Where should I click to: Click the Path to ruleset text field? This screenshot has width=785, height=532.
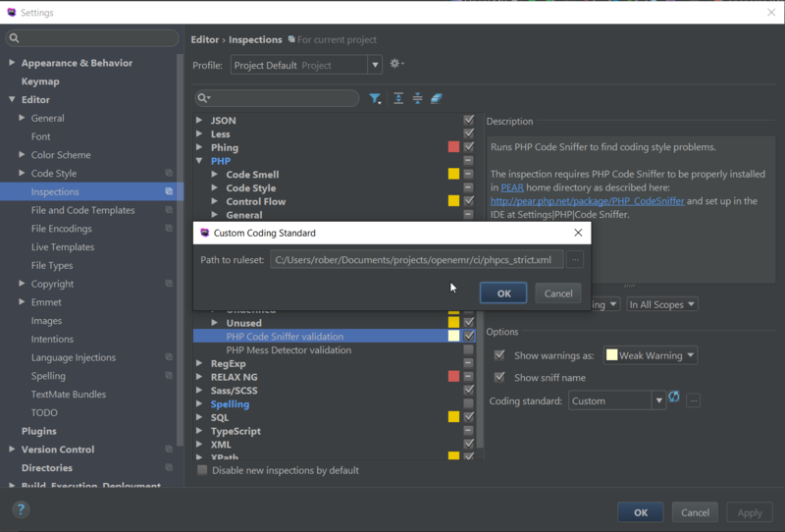coord(416,260)
